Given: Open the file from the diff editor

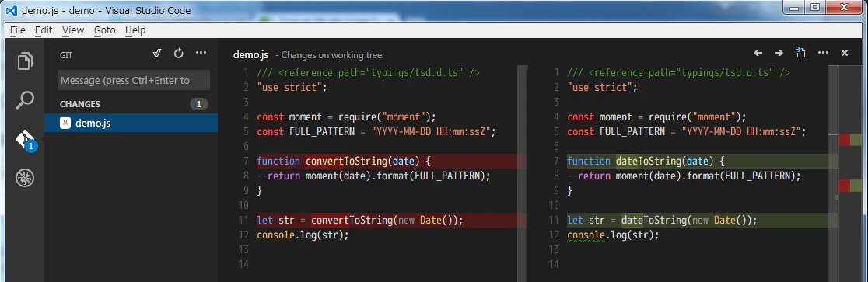Looking at the screenshot, I should pos(800,53).
